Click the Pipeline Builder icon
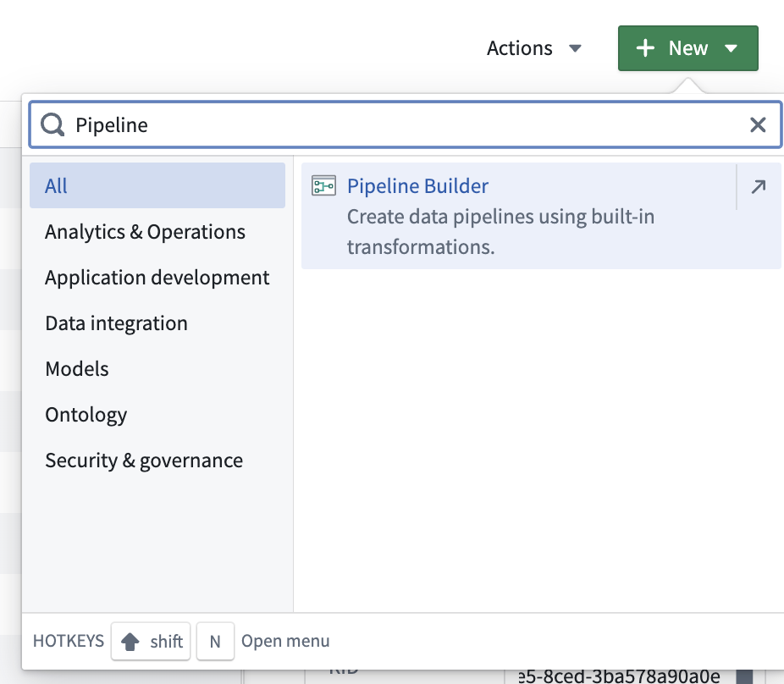 tap(324, 185)
